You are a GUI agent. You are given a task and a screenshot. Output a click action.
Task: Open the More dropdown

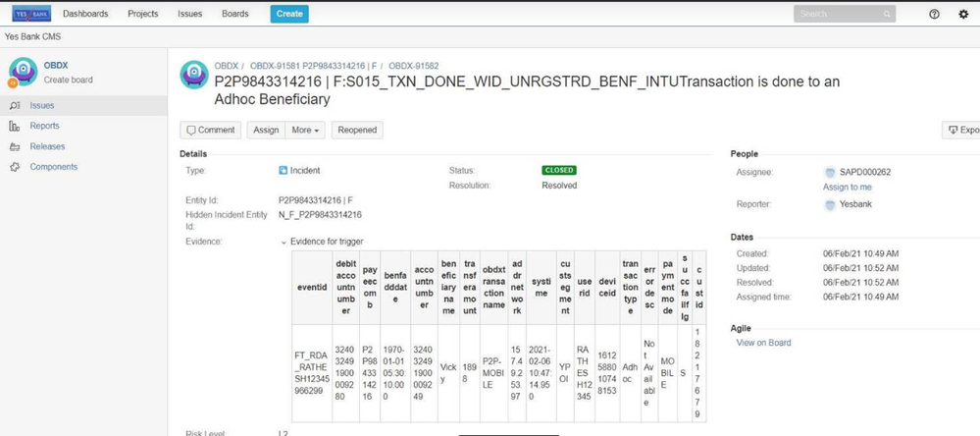pos(306,130)
